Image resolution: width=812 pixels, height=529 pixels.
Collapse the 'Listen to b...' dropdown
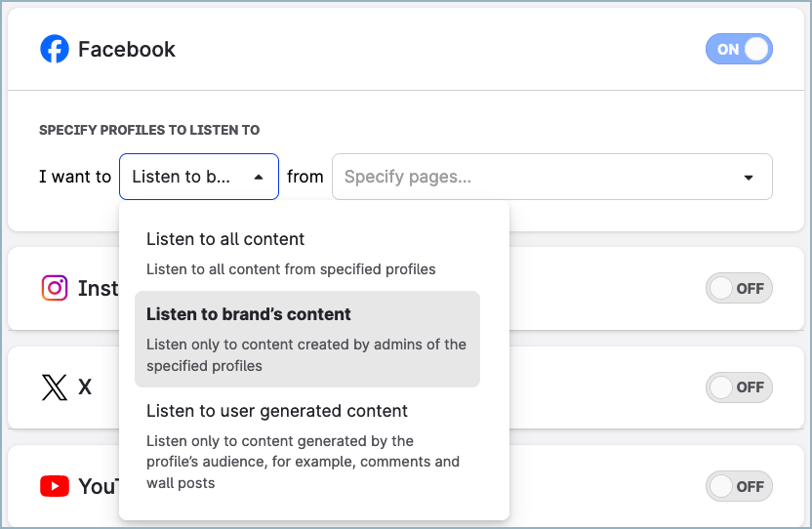[x=198, y=177]
